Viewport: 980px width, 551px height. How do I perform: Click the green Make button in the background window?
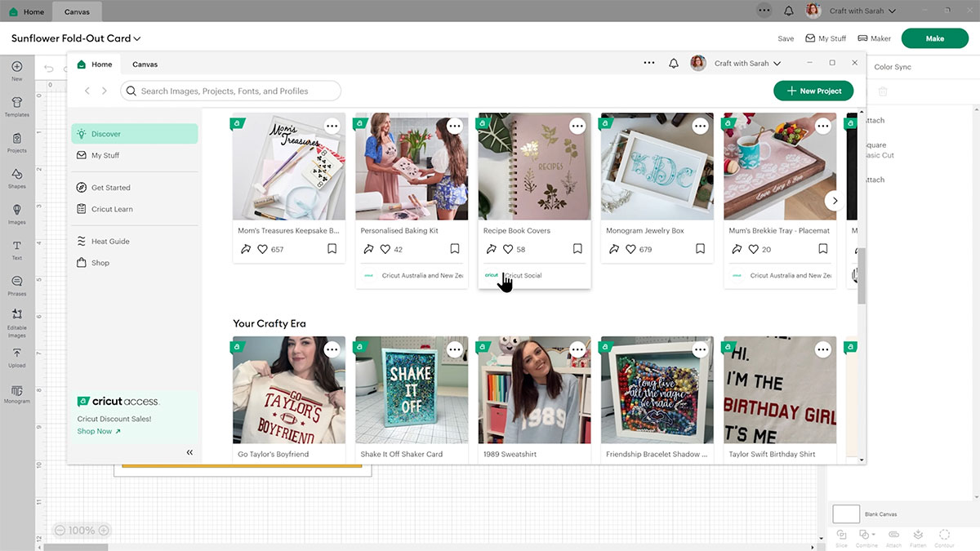coord(935,38)
